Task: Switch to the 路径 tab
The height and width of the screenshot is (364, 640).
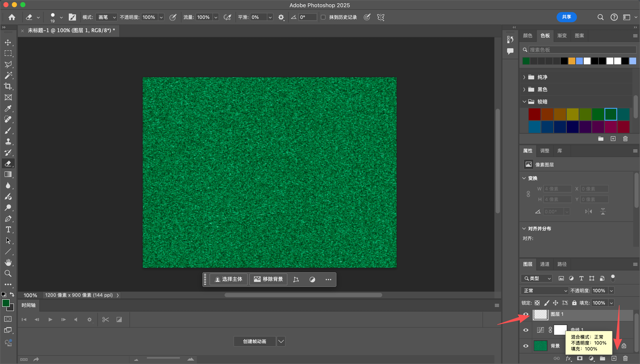Action: [x=562, y=264]
